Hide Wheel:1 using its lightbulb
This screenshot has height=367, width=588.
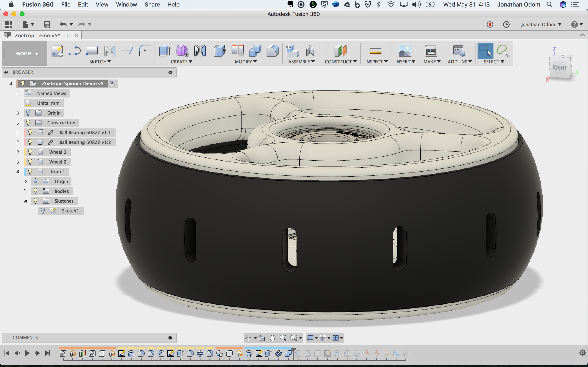pyautogui.click(x=30, y=152)
